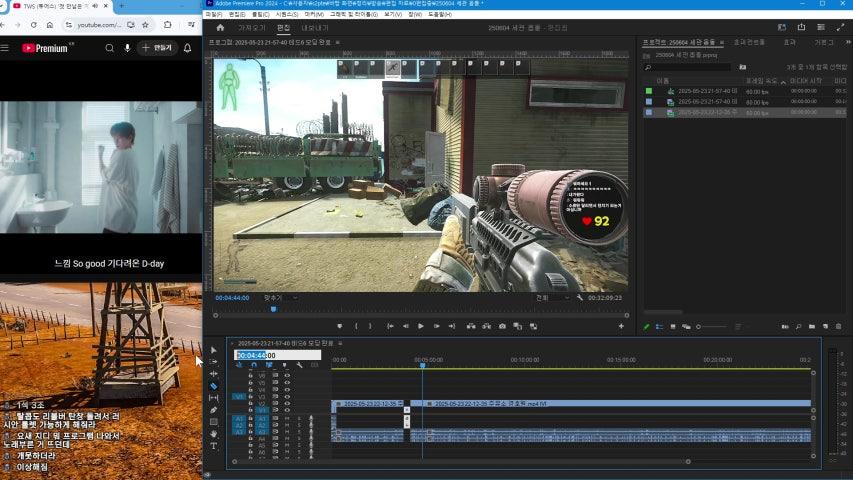Open Program panel menu icon
Viewport: 853px width, 480px height.
coord(337,42)
